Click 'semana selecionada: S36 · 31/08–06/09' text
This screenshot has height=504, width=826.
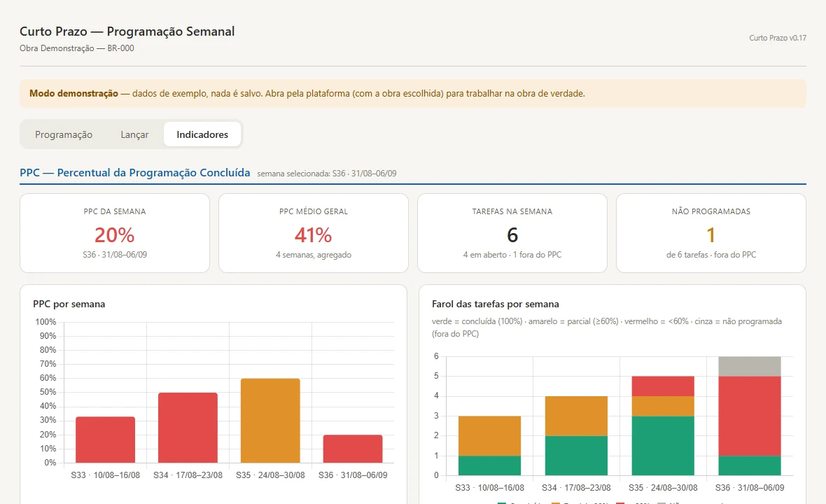pos(327,174)
